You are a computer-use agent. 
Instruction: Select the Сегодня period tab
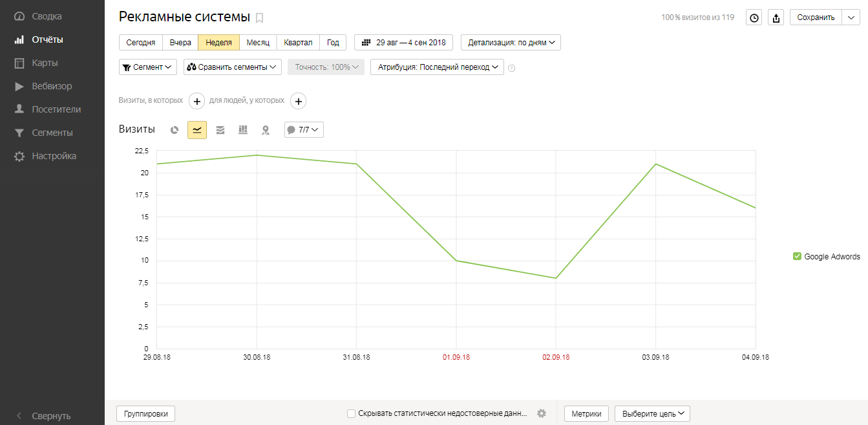coord(141,43)
